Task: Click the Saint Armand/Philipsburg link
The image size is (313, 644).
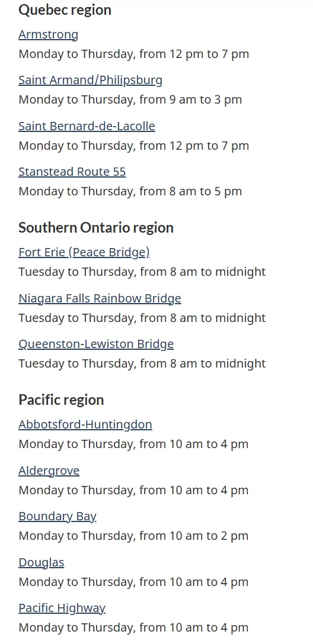Action: tap(91, 80)
